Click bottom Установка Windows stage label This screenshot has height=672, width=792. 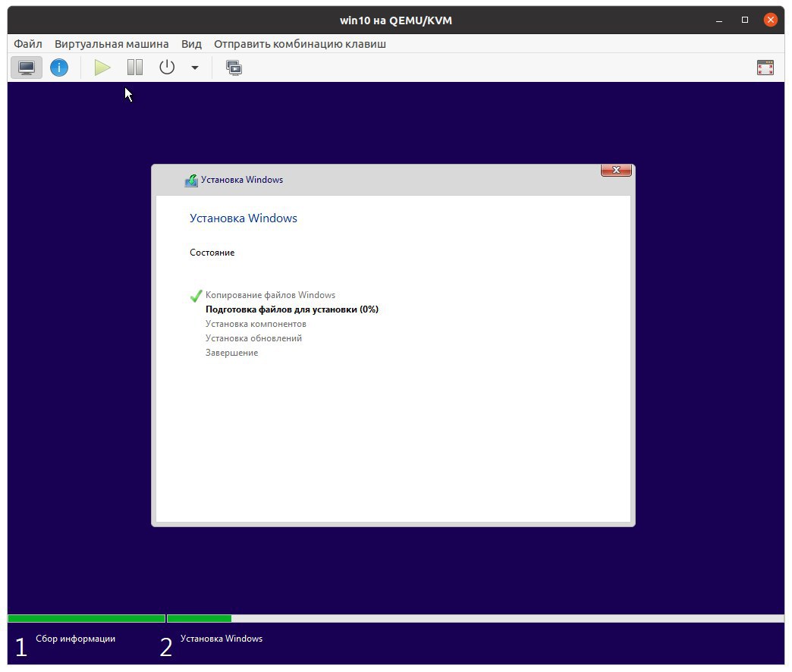[222, 639]
